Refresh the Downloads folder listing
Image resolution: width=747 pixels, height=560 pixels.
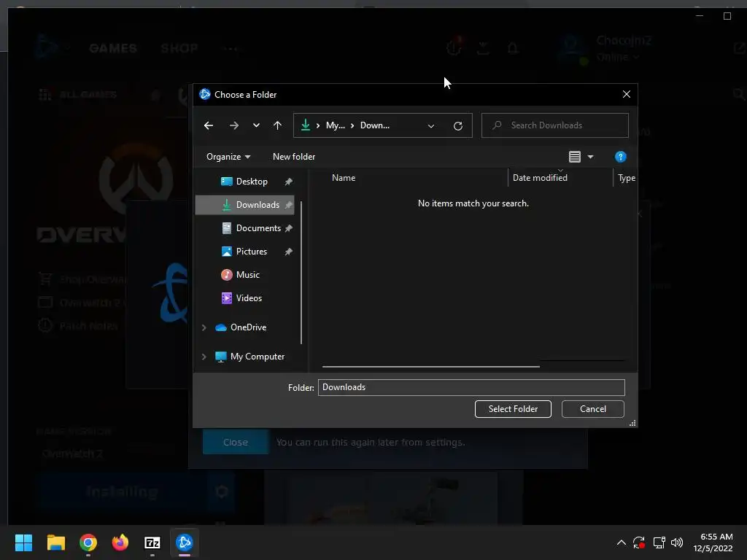pyautogui.click(x=458, y=125)
